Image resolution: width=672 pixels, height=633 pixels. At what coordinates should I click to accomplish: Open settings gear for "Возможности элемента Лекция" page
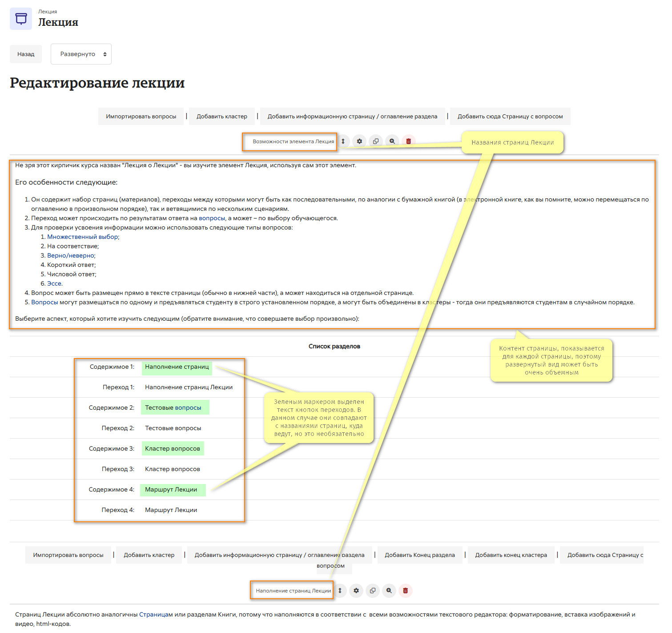tap(359, 141)
